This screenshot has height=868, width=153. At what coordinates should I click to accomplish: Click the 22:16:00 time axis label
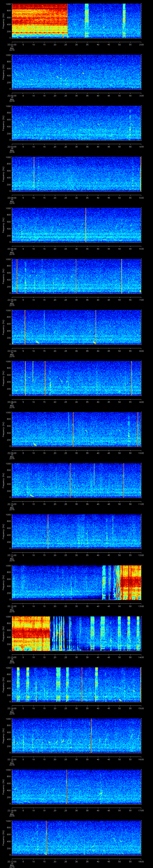[12, 810]
